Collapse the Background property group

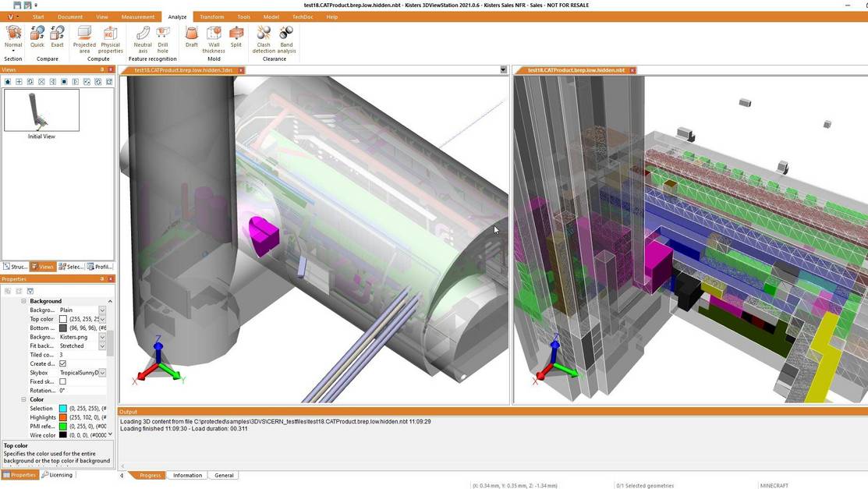[24, 301]
